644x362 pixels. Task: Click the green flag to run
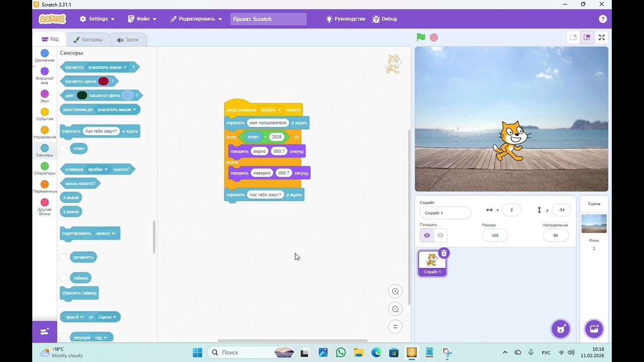421,37
